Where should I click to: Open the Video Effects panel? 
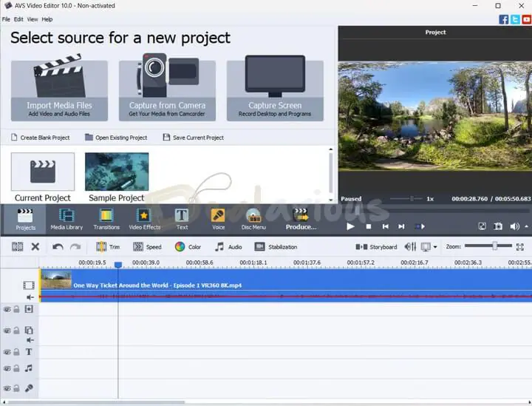(x=145, y=220)
